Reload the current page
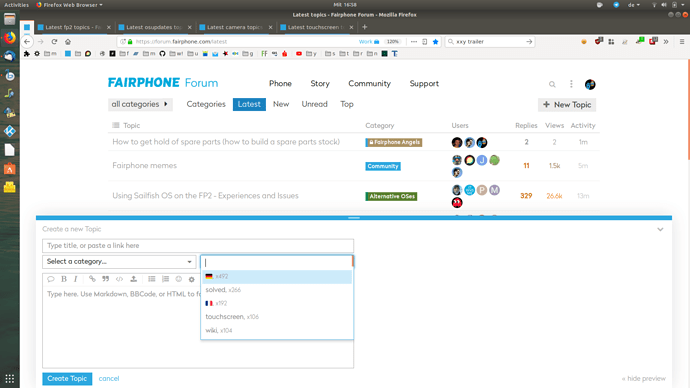Screen dimensions: 690x388 tap(54, 41)
